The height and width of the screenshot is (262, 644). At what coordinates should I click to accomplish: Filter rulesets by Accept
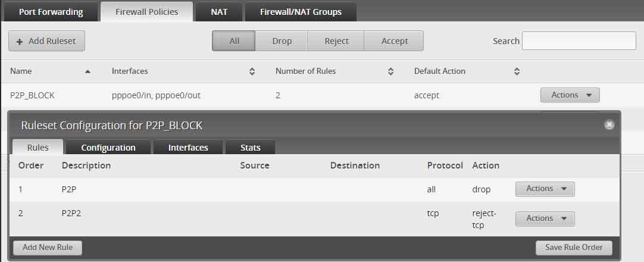point(394,41)
